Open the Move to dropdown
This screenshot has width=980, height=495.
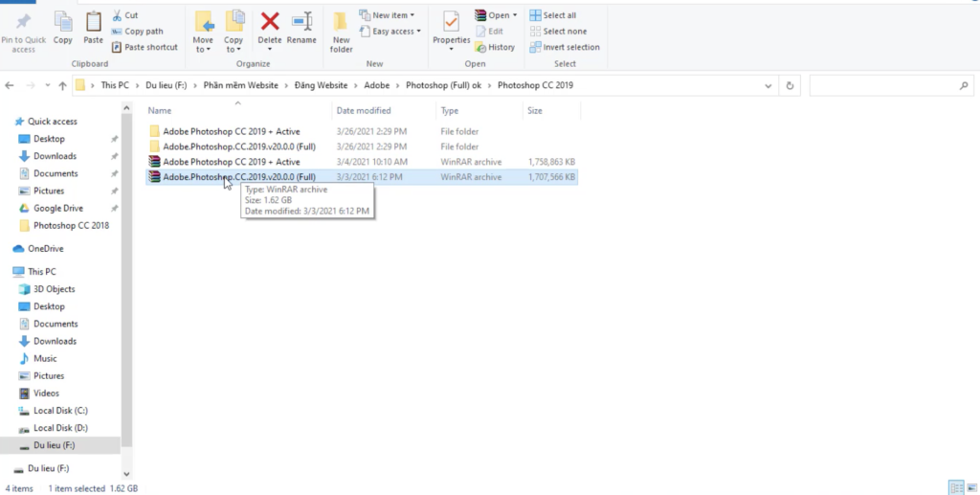pyautogui.click(x=203, y=44)
